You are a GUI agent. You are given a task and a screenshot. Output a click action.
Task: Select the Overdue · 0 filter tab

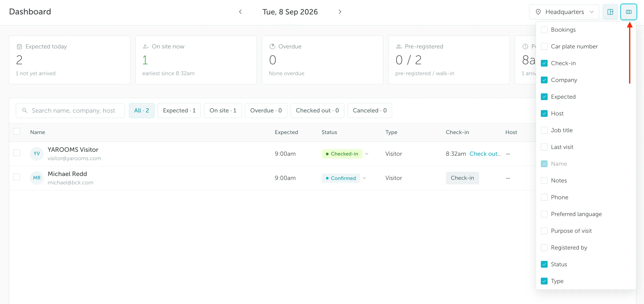[x=266, y=111]
